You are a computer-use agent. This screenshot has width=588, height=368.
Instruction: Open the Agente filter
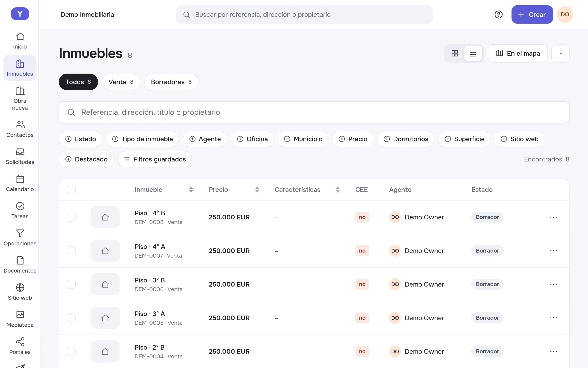coord(205,139)
